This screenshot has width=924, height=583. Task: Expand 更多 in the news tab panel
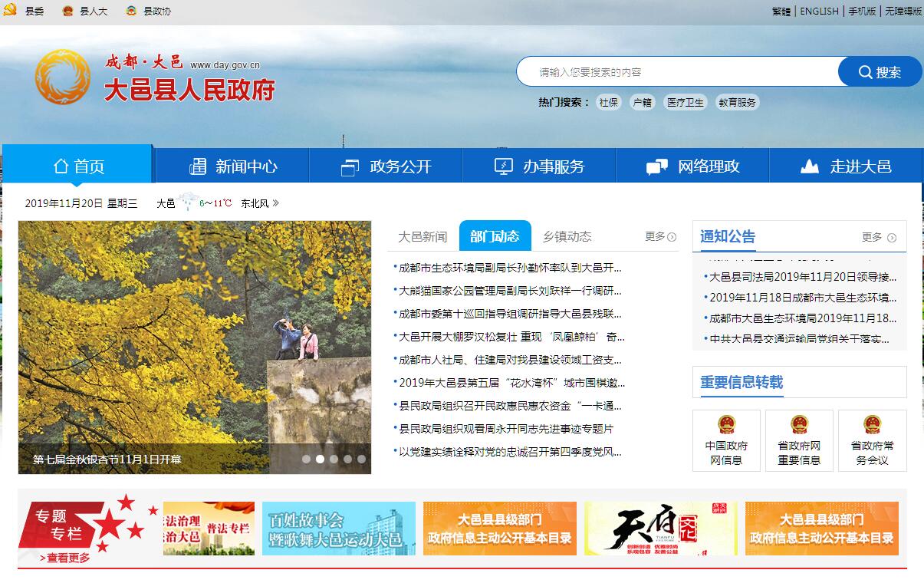click(x=660, y=236)
